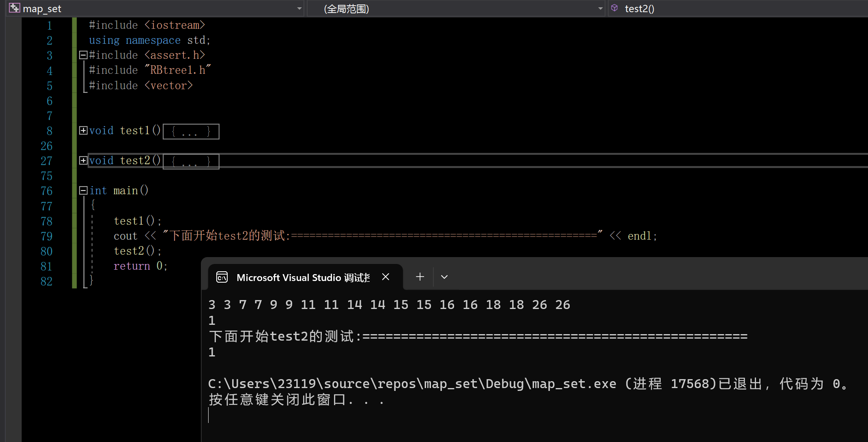This screenshot has height=442, width=868.
Task: Open the global scope (全局范围) dropdown
Action: (x=601, y=9)
